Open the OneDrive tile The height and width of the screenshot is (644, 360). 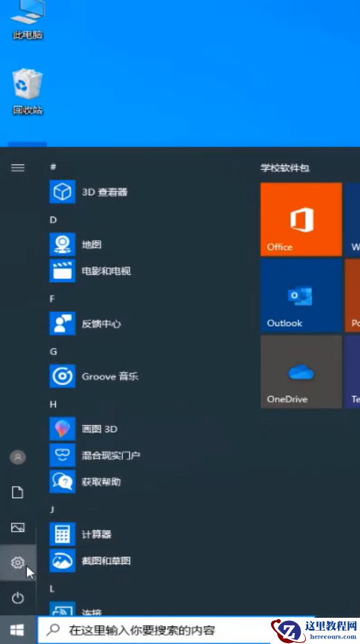click(301, 371)
